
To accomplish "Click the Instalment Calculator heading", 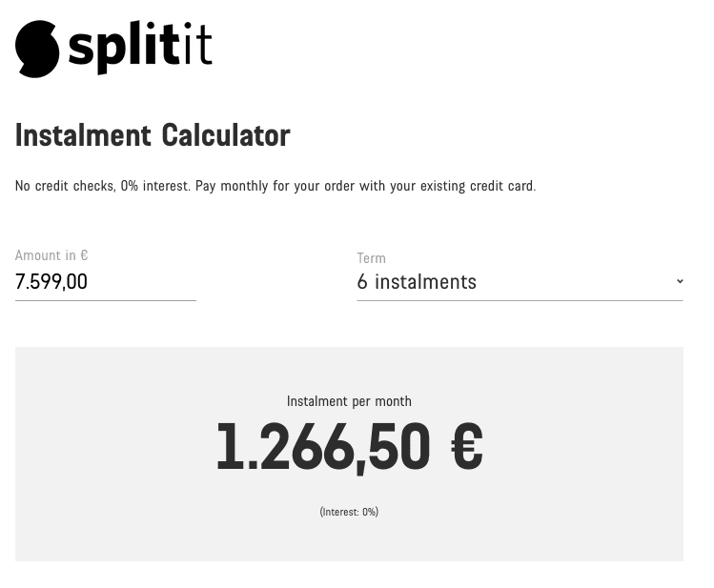I will 153,136.
